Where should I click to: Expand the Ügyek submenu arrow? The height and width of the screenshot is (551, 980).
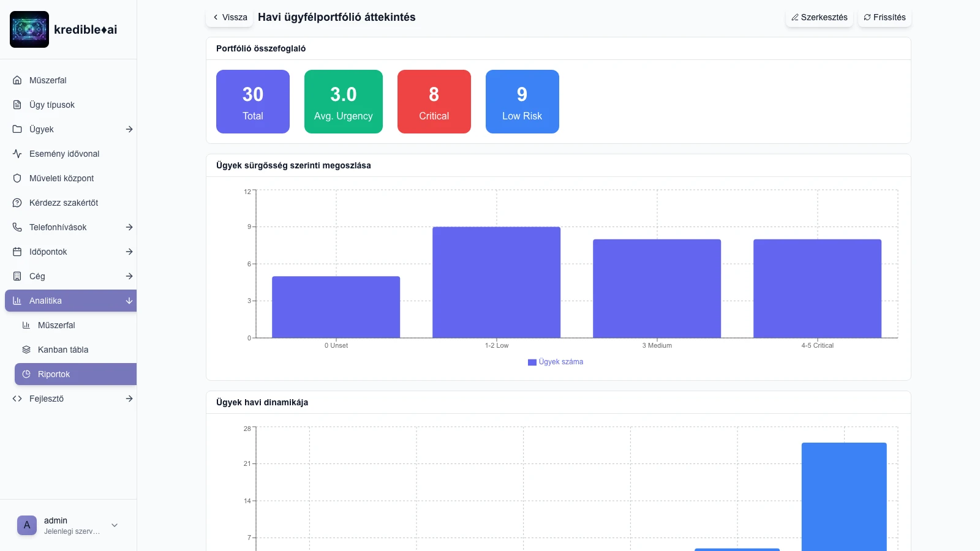(129, 129)
